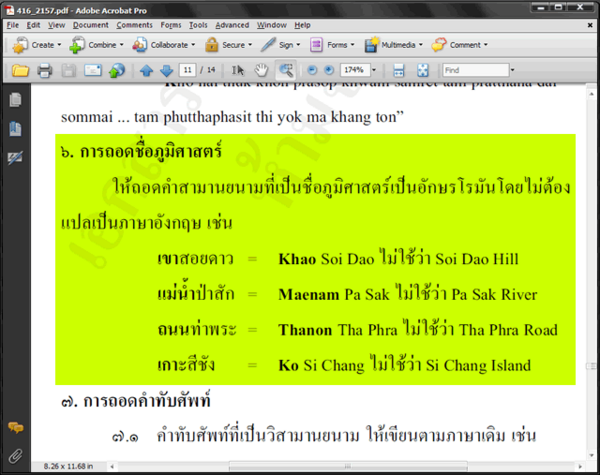Click the Zoom In plus button
600x475 pixels.
tap(329, 70)
